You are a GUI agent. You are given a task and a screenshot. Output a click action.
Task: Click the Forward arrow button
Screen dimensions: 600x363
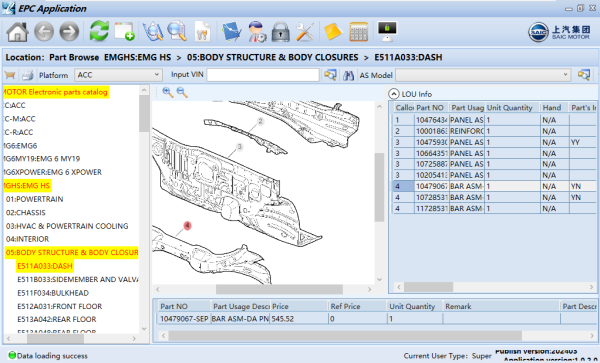69,32
